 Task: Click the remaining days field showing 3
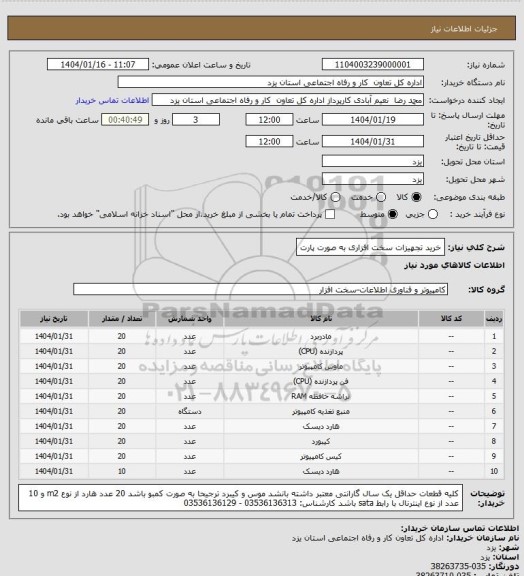pos(196,120)
